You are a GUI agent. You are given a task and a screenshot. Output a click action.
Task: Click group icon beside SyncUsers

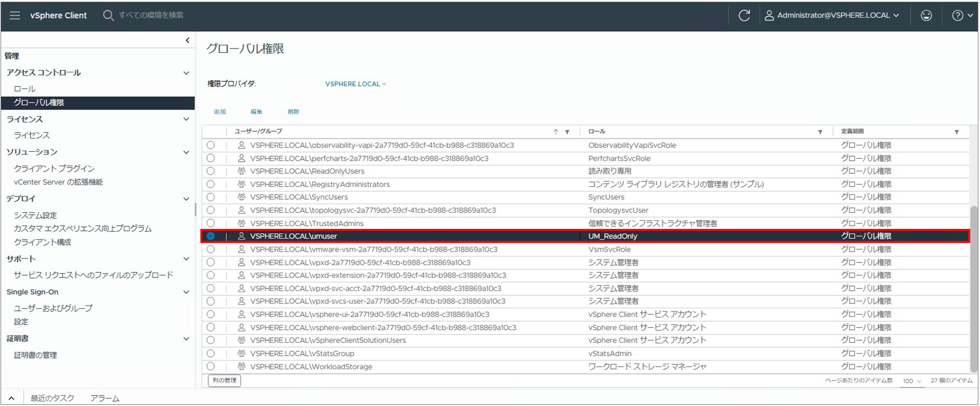(241, 197)
